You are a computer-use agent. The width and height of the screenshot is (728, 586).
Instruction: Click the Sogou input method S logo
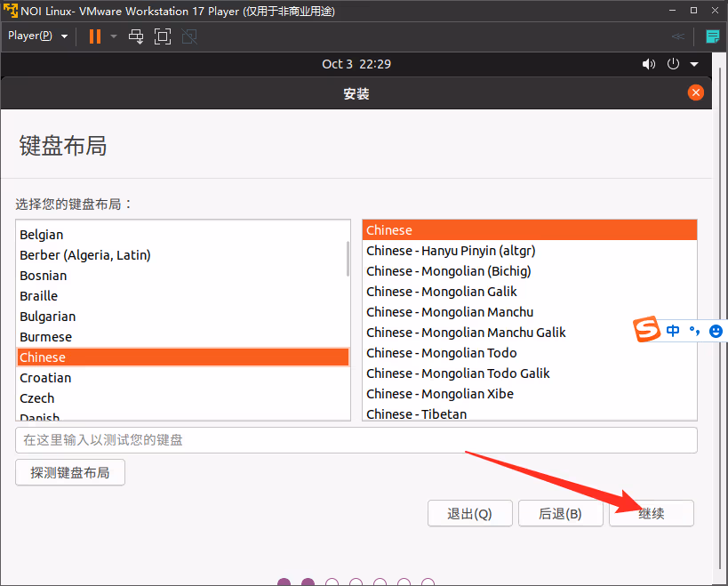pyautogui.click(x=647, y=331)
